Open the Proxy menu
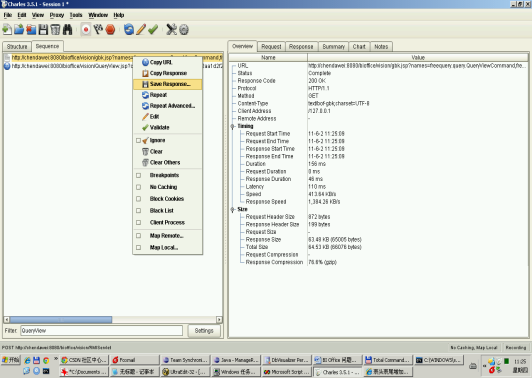The width and height of the screenshot is (532, 378). [x=57, y=15]
